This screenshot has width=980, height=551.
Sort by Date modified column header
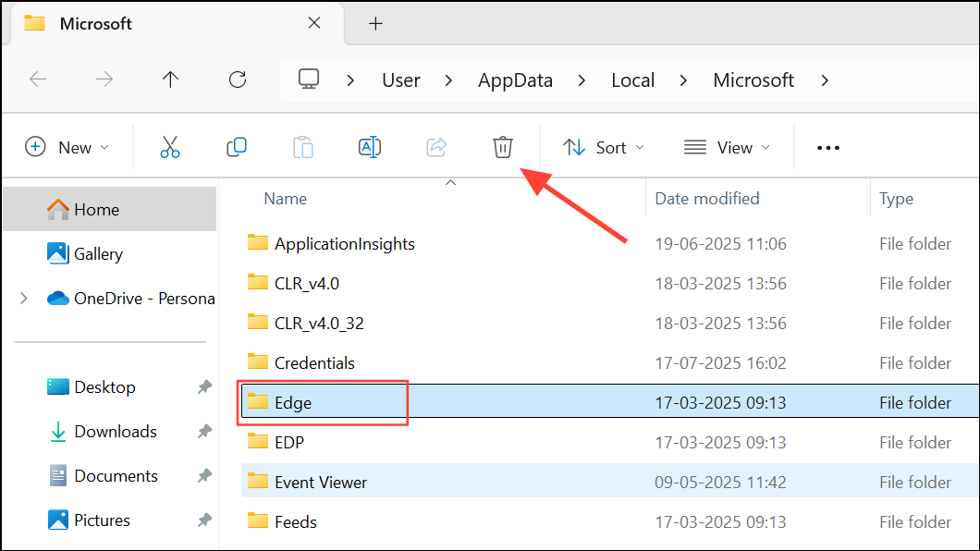point(707,199)
